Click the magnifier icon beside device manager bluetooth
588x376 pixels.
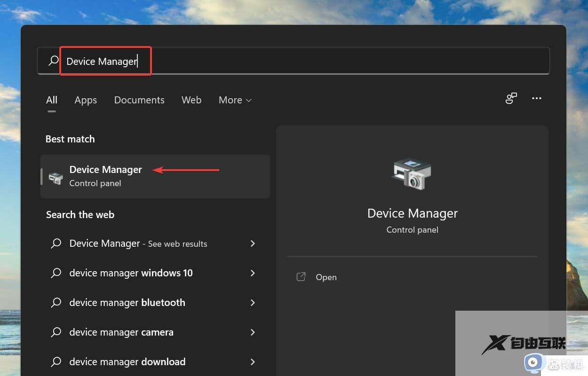(56, 303)
